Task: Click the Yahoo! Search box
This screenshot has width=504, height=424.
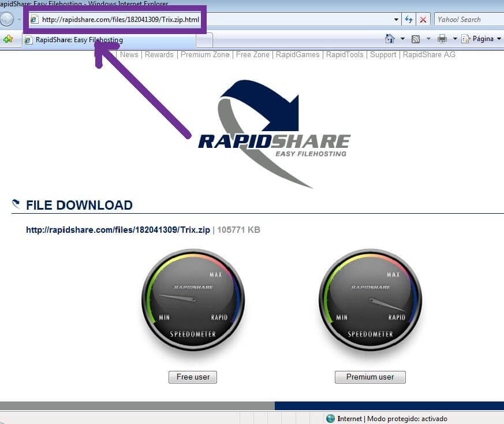Action: [469, 20]
